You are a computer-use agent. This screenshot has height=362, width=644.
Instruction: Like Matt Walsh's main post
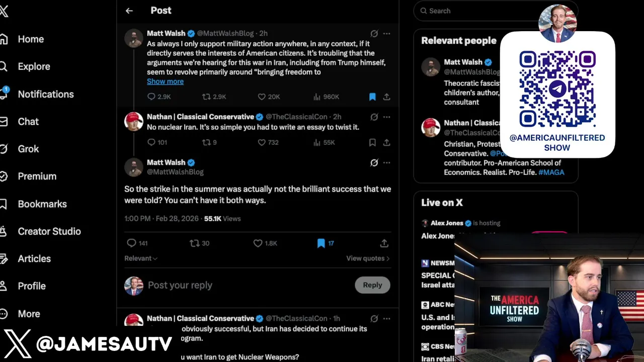[265, 243]
